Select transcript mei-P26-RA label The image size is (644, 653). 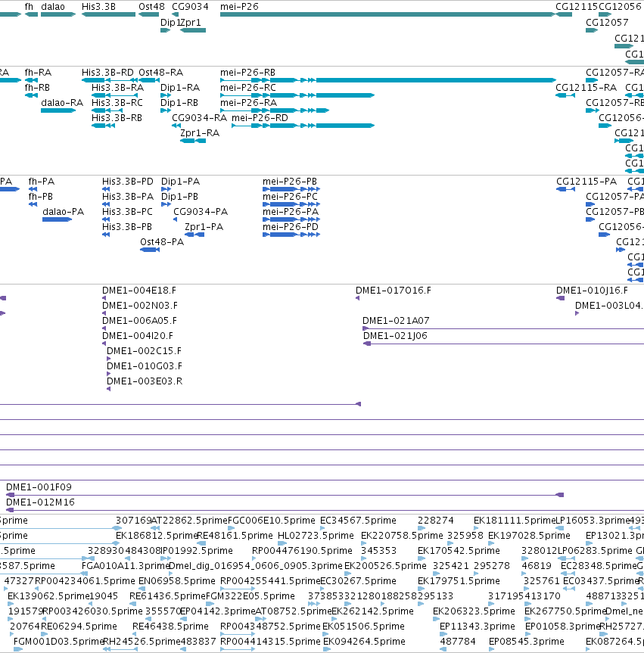tap(248, 102)
